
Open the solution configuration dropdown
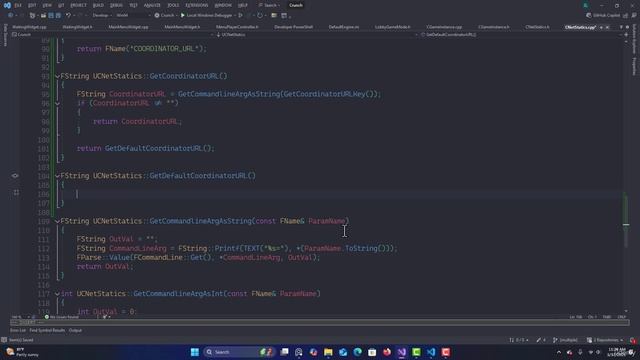102,16
